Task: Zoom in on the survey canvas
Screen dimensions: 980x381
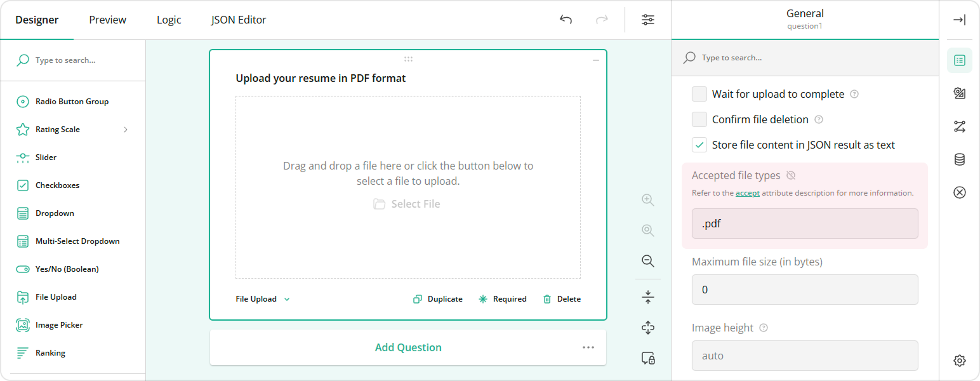Action: coord(648,199)
